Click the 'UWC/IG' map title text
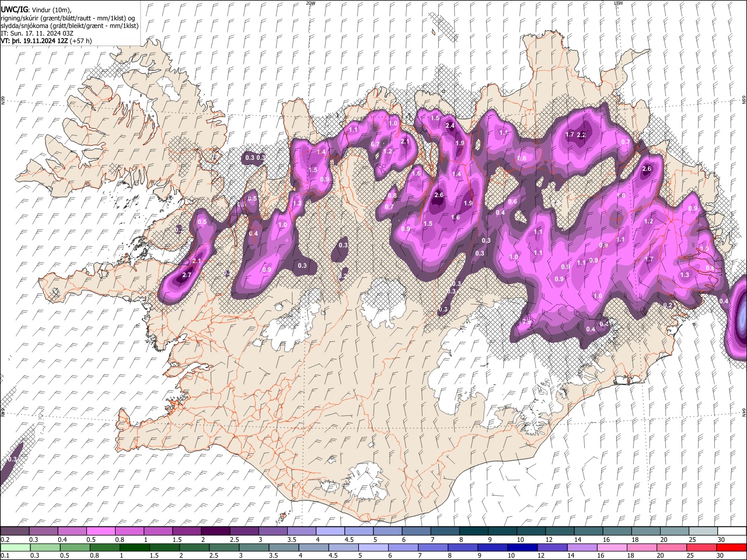 tap(13, 10)
